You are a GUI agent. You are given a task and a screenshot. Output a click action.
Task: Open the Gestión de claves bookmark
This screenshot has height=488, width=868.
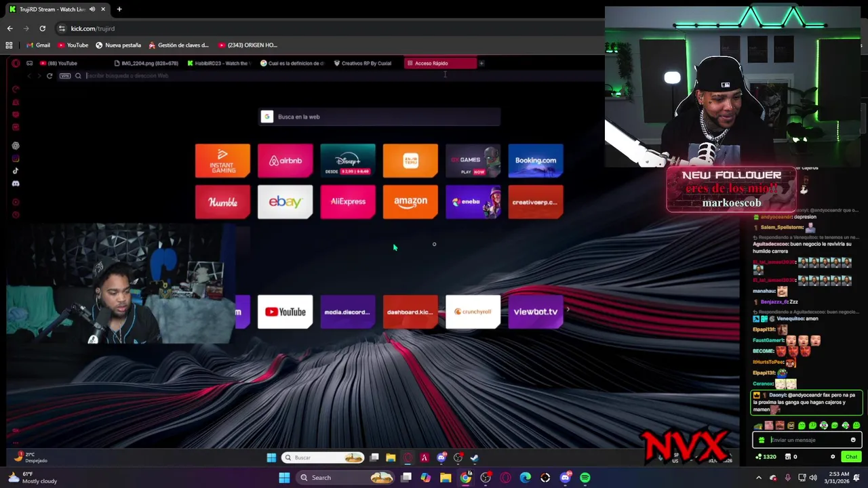(x=178, y=45)
